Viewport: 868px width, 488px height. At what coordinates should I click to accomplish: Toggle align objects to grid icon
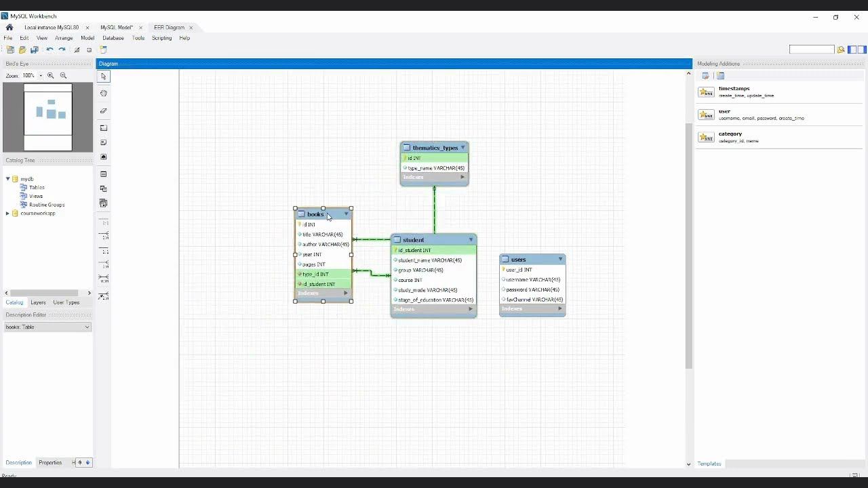coord(89,49)
